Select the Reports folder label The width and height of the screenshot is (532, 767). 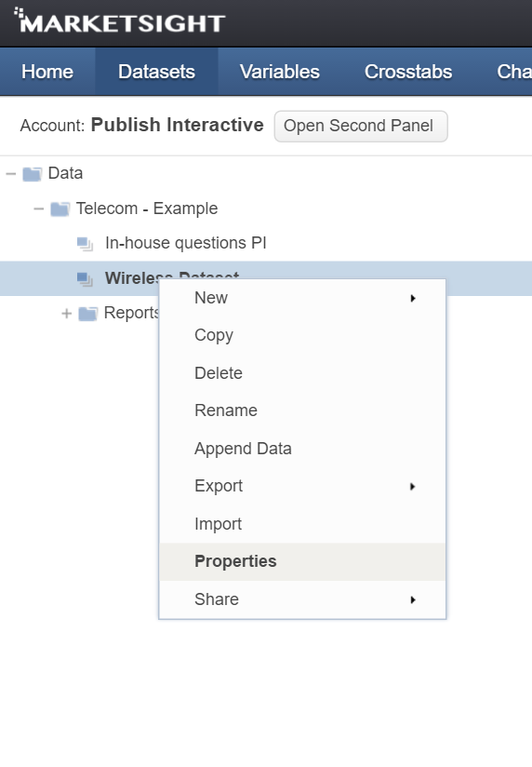[131, 314]
